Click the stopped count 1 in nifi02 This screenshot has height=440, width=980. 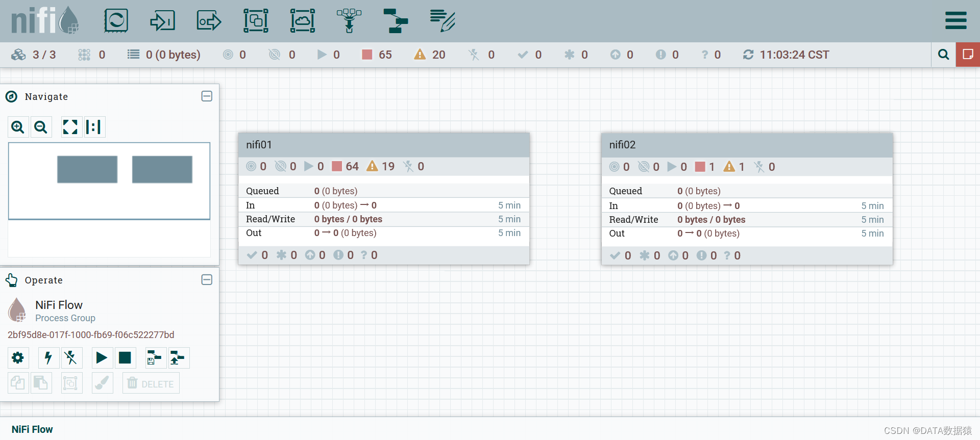point(705,167)
